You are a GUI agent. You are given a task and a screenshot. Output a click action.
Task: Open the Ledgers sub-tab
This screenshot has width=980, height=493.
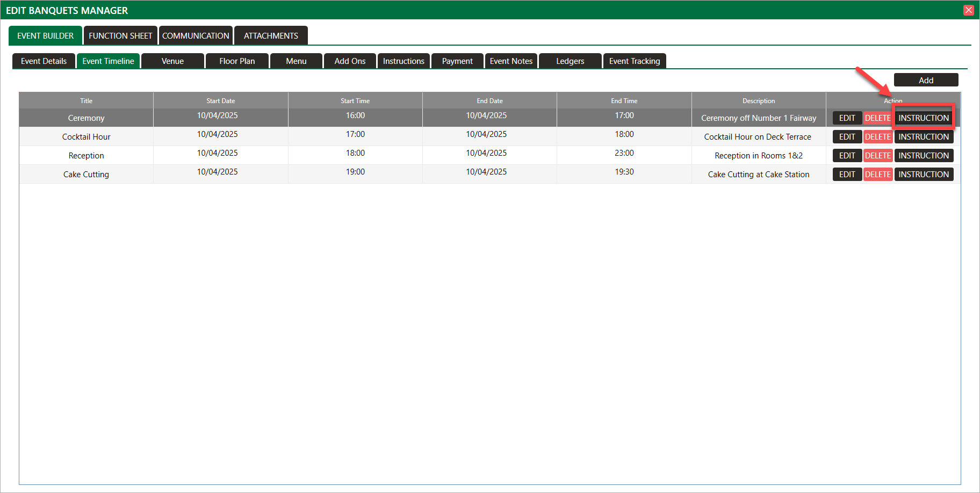click(570, 61)
